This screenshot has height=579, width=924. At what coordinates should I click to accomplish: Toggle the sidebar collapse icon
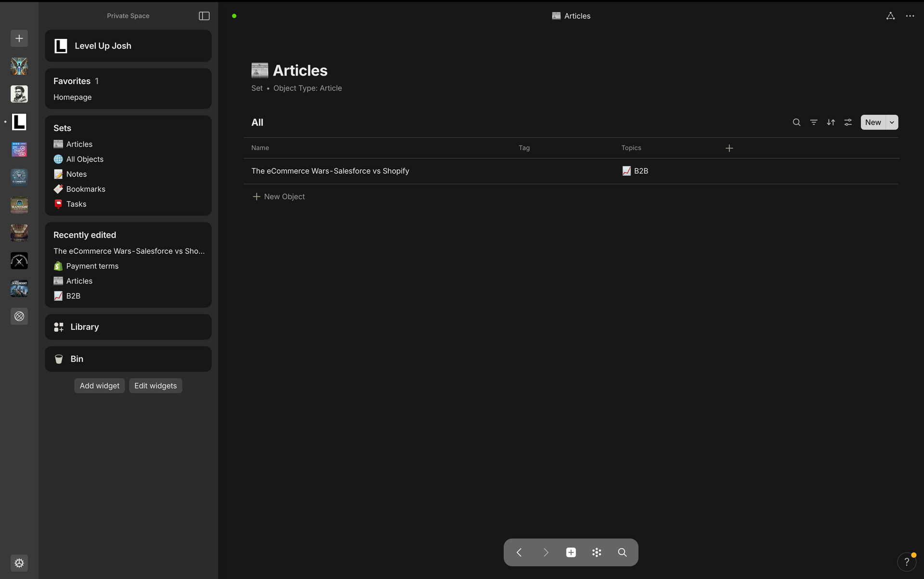pos(204,16)
